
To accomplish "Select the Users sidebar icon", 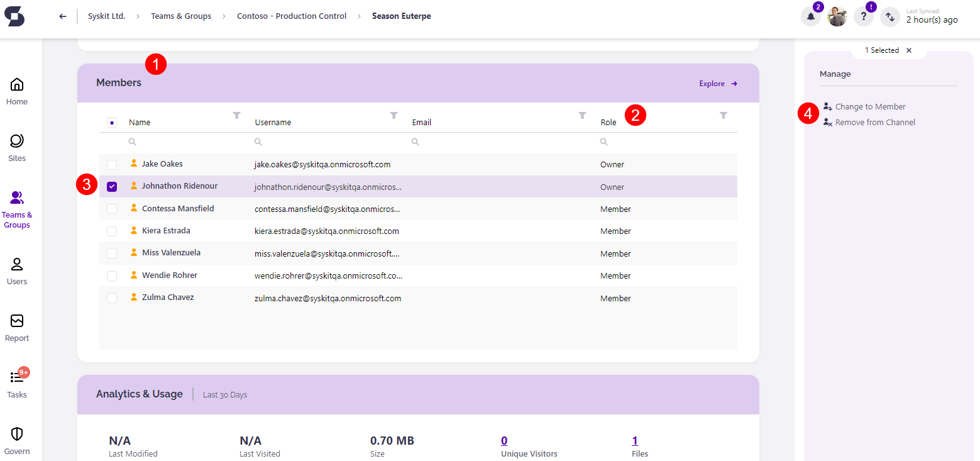I will (16, 270).
